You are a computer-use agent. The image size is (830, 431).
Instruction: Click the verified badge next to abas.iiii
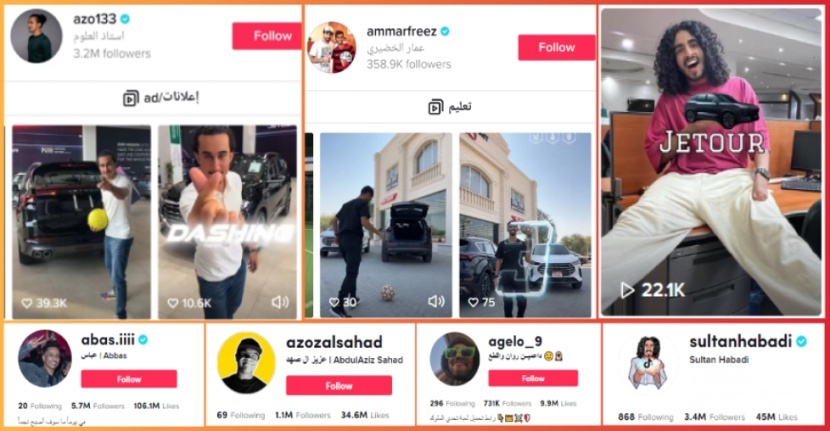coord(143,339)
